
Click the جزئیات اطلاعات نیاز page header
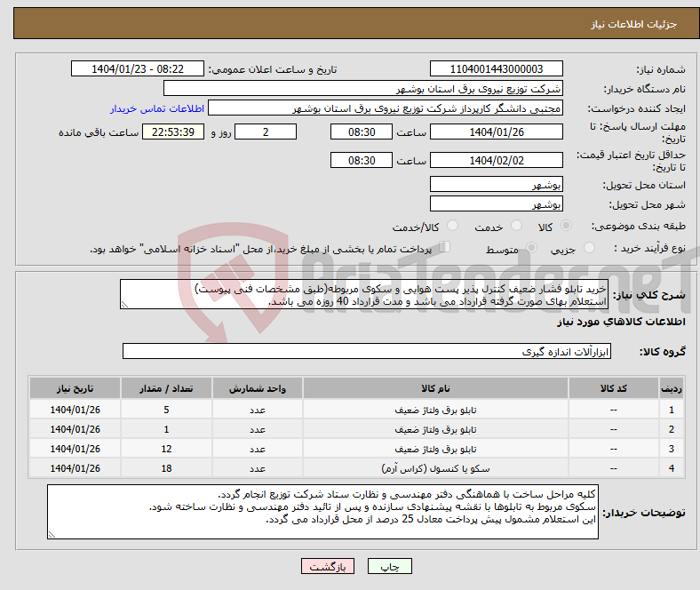(x=634, y=24)
